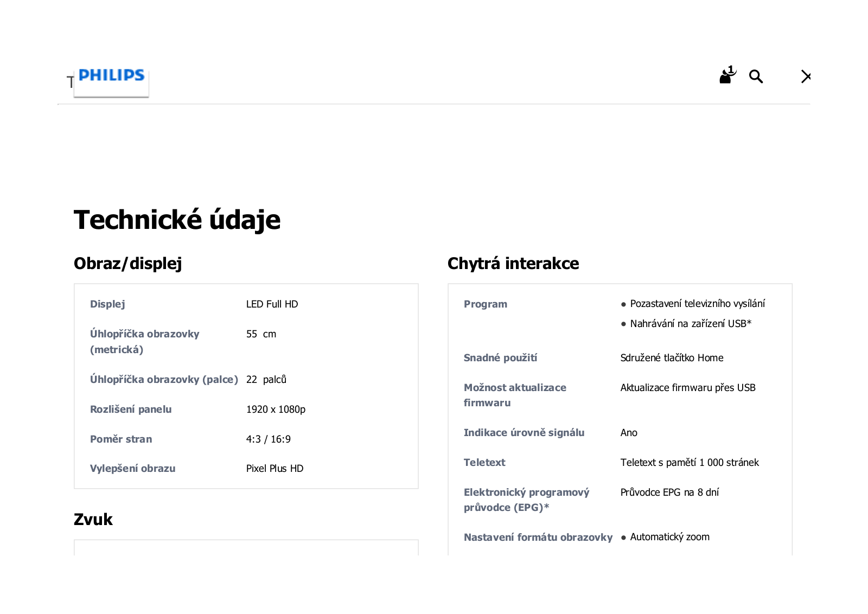Click the 22 palců value
The height and width of the screenshot is (614, 868).
click(x=266, y=380)
